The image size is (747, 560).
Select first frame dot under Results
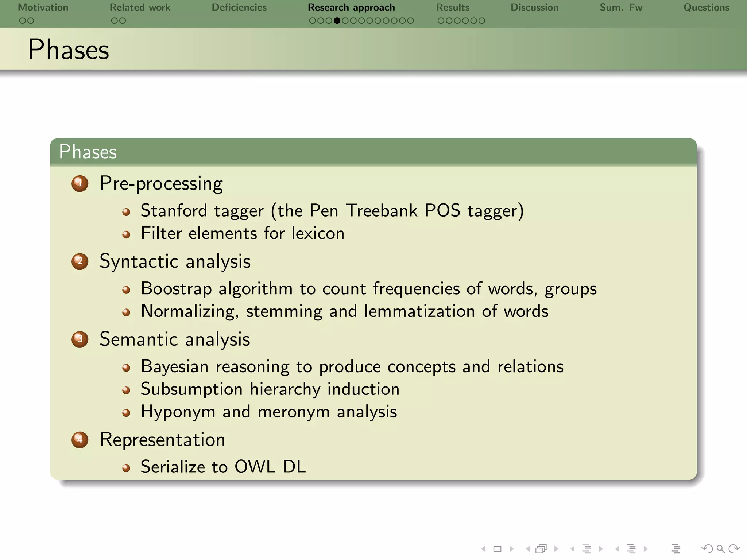pos(441,21)
